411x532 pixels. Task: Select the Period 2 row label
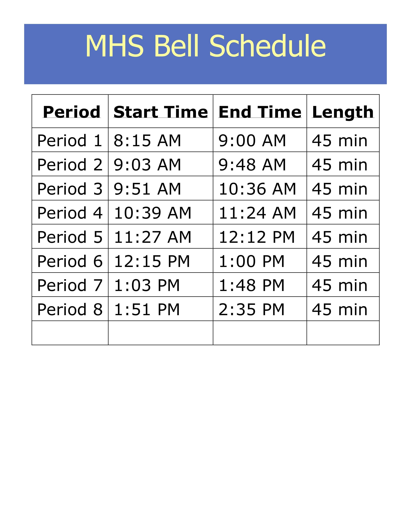70,165
